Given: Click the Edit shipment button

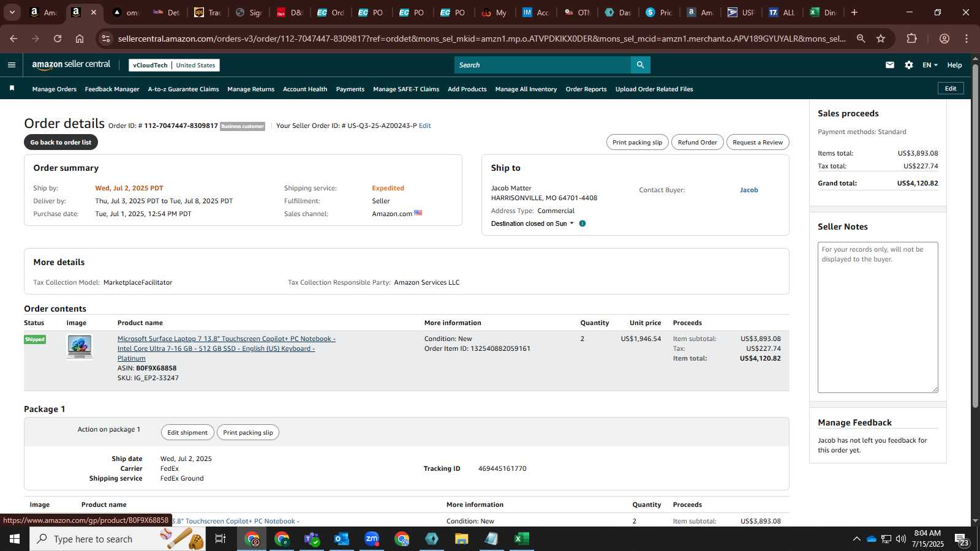Looking at the screenshot, I should [187, 432].
